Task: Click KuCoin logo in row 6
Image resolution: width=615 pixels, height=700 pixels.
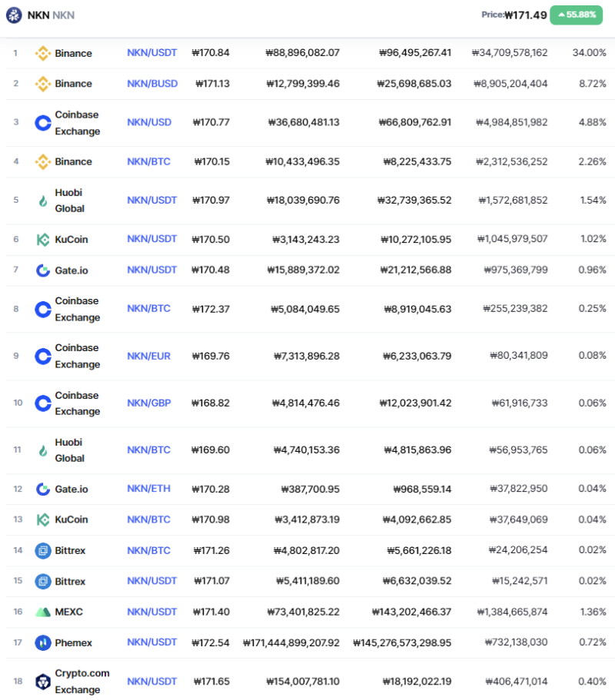Action: click(43, 240)
